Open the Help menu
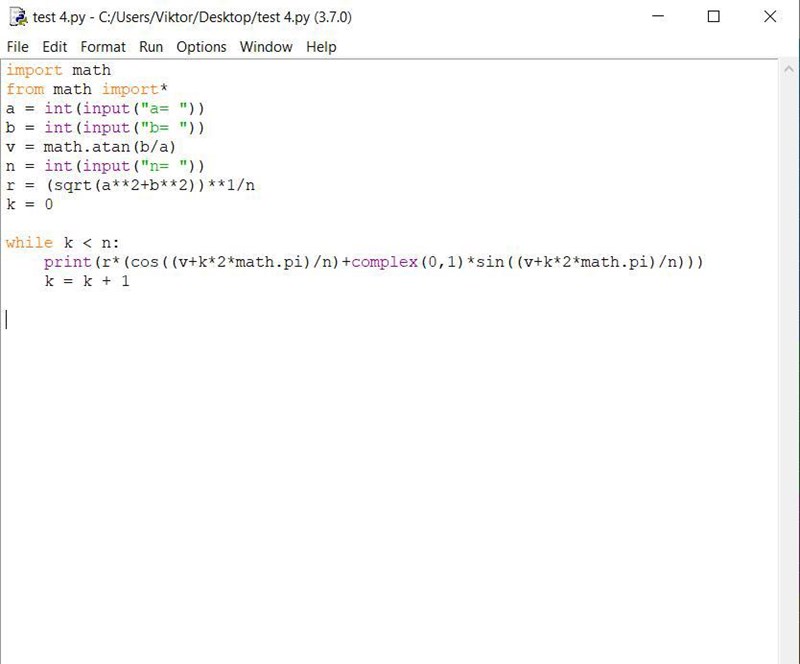This screenshot has width=800, height=664. [321, 47]
